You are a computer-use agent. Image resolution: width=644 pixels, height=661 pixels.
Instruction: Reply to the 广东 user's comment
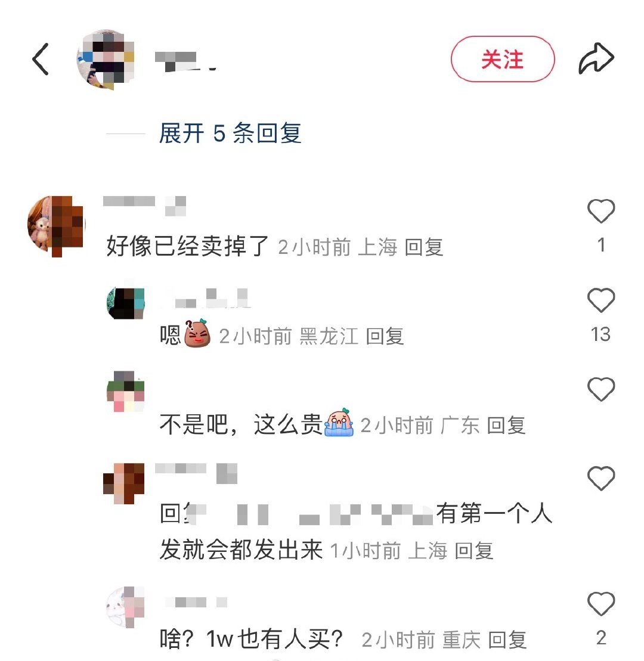click(506, 426)
